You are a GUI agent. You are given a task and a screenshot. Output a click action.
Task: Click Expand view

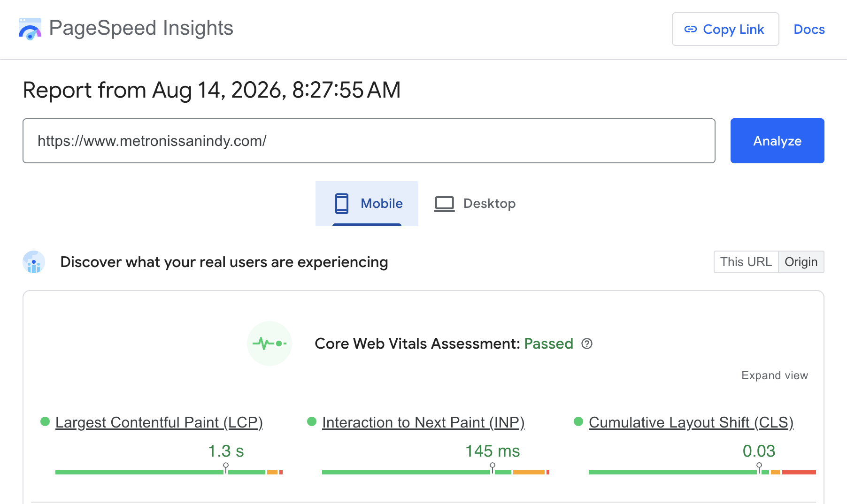pyautogui.click(x=775, y=375)
